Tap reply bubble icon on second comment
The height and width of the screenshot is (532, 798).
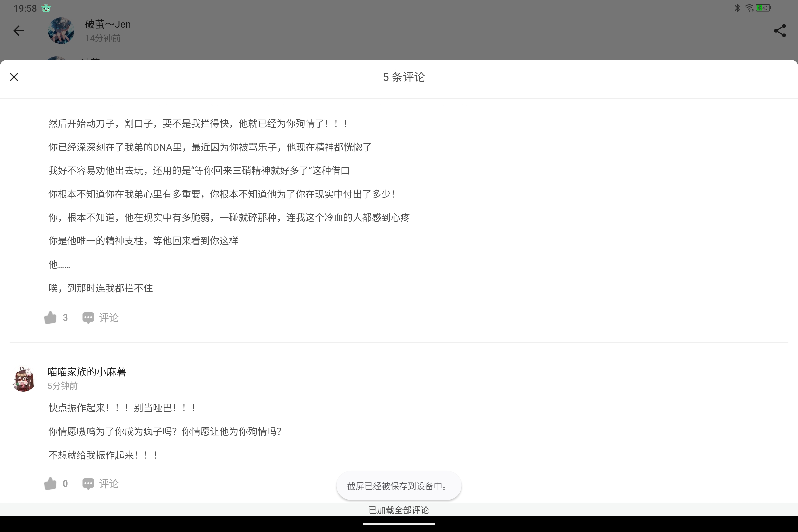[x=88, y=484]
